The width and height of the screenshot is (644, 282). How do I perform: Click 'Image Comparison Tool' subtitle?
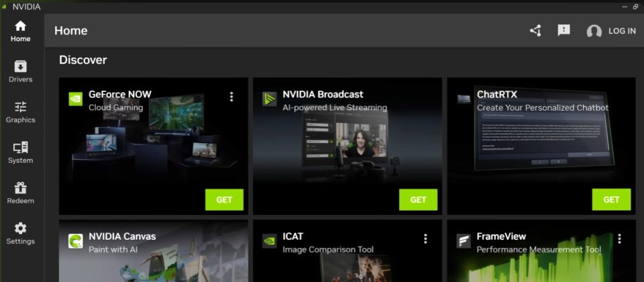(x=328, y=250)
